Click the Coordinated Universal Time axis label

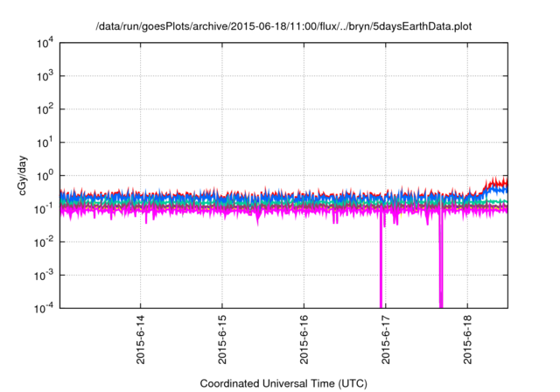pos(283,383)
